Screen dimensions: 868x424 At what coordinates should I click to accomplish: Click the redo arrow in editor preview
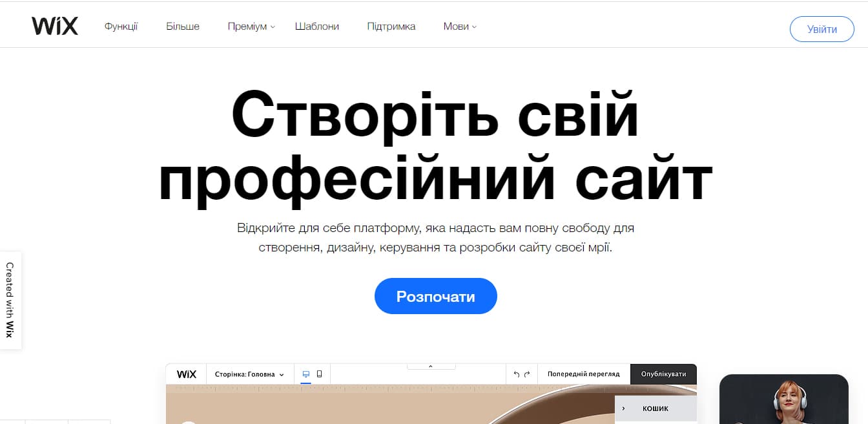[527, 374]
